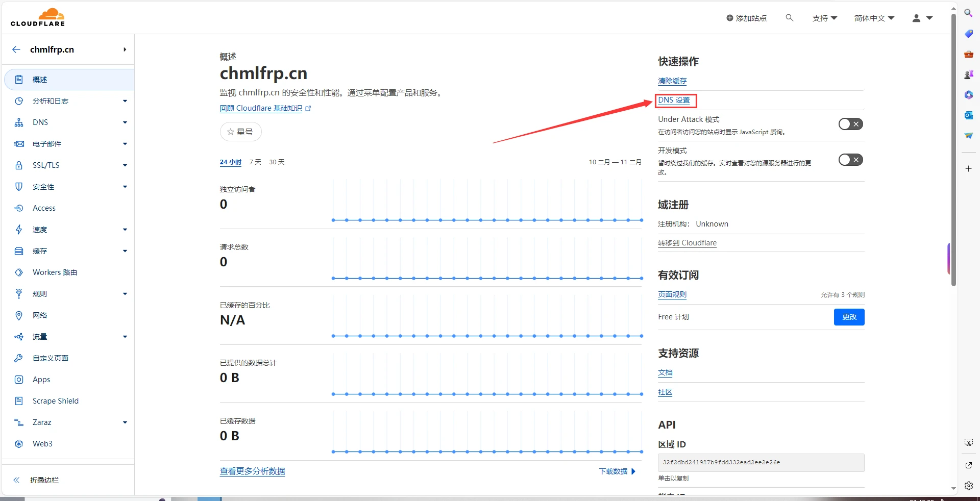Toggle the 星号 marker button
Image resolution: width=980 pixels, height=501 pixels.
coord(240,132)
